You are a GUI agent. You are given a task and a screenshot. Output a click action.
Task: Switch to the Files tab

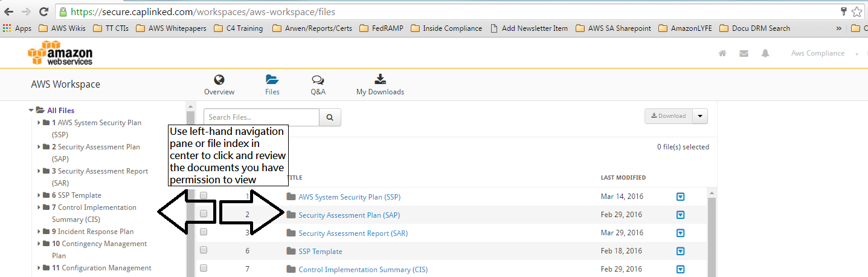[272, 85]
